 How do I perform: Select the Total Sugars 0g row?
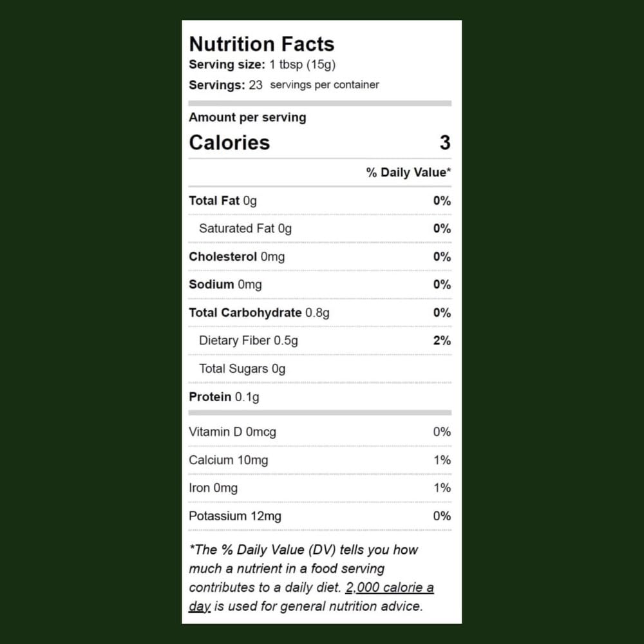coord(320,369)
